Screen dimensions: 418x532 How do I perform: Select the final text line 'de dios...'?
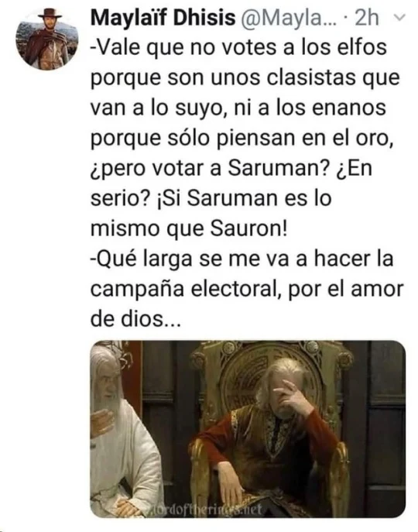tap(135, 319)
